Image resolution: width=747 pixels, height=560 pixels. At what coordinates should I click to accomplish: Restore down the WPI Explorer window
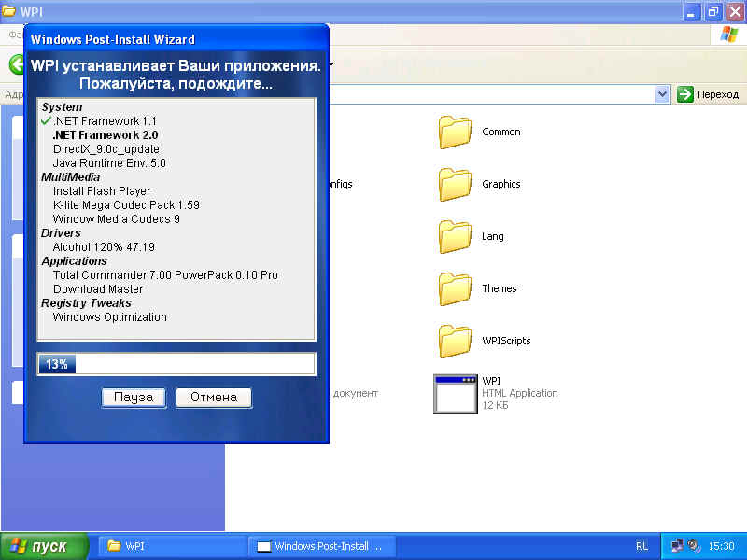[713, 11]
